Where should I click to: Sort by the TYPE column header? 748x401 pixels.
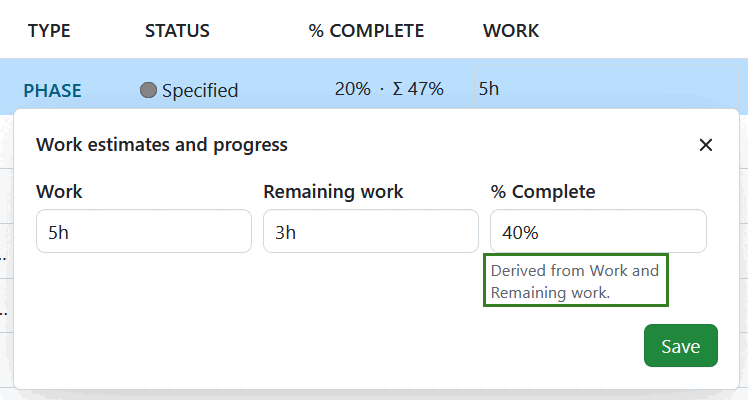49,31
